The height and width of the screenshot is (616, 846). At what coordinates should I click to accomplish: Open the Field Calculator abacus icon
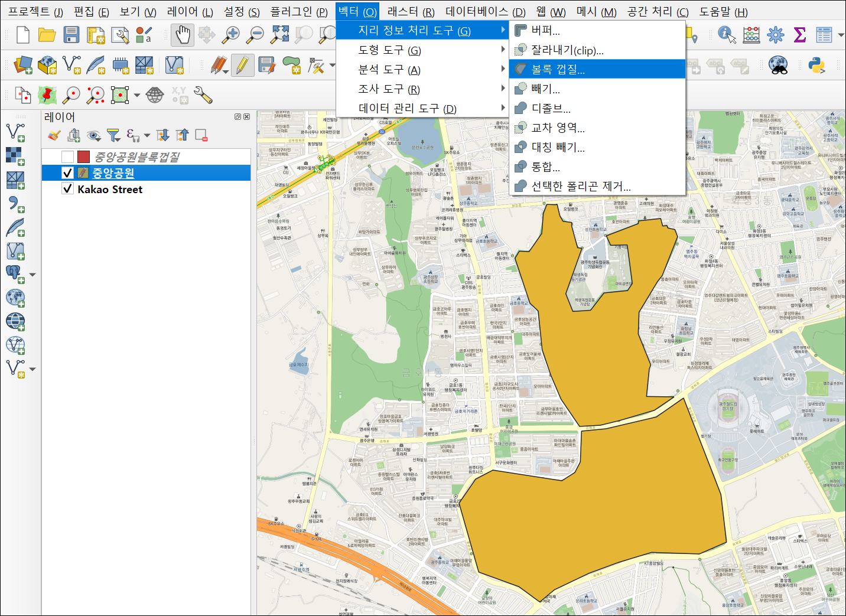[751, 35]
